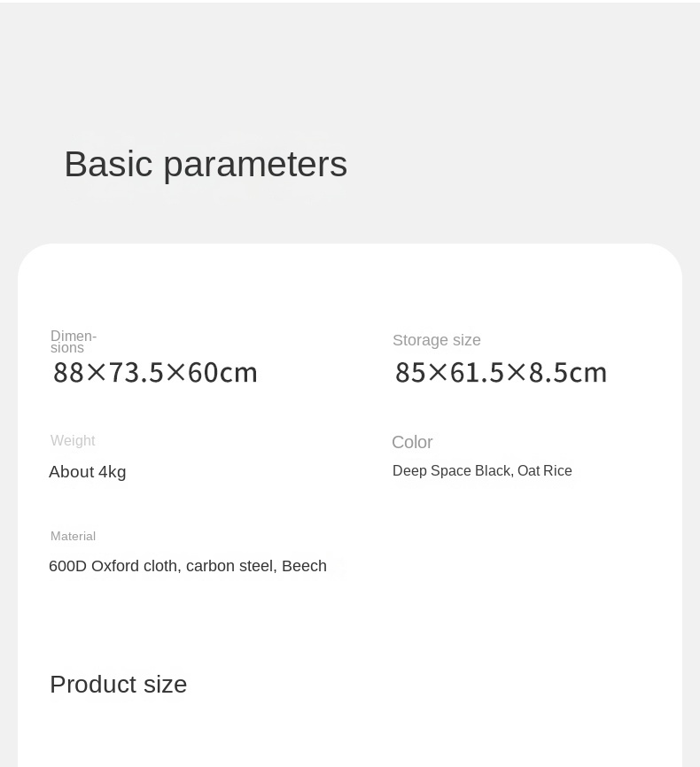This screenshot has height=767, width=700.
Task: Click '60cm' in the dimensions value
Action: [x=222, y=373]
